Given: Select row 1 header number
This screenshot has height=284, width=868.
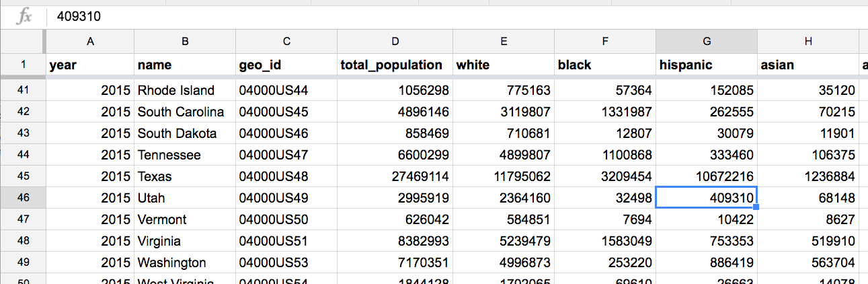Looking at the screenshot, I should (x=23, y=65).
